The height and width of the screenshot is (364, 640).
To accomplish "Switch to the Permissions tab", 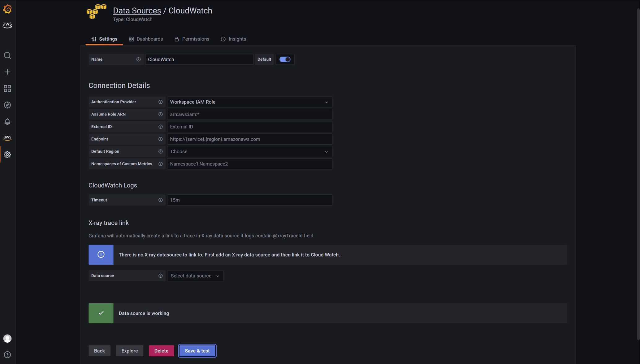I will click(192, 39).
